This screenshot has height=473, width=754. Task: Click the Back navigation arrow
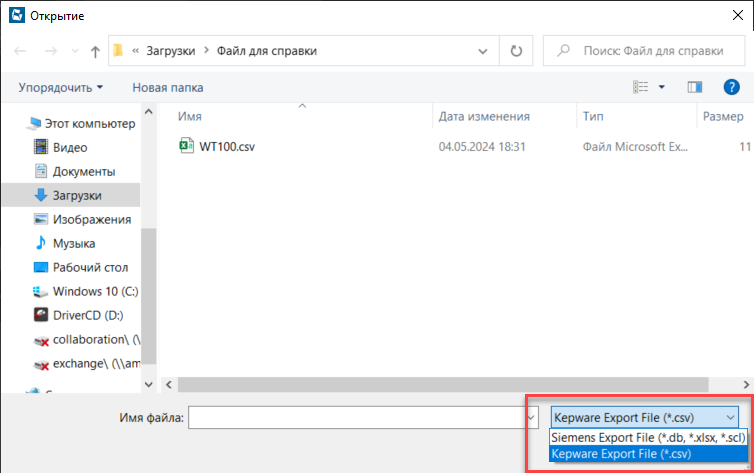click(20, 51)
